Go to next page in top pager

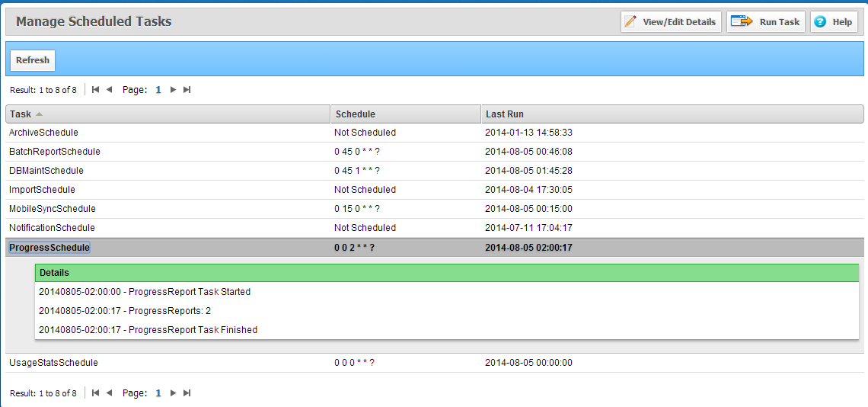pyautogui.click(x=173, y=90)
